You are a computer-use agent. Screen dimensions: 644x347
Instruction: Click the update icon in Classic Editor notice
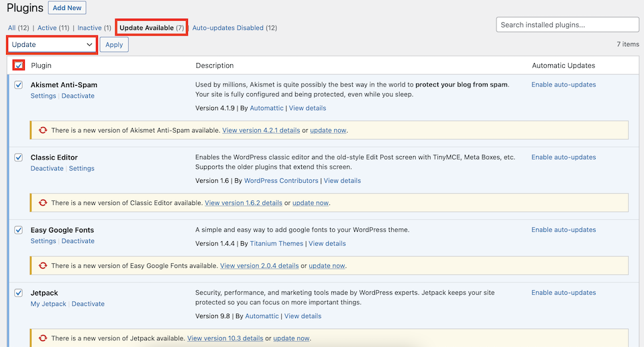click(43, 202)
